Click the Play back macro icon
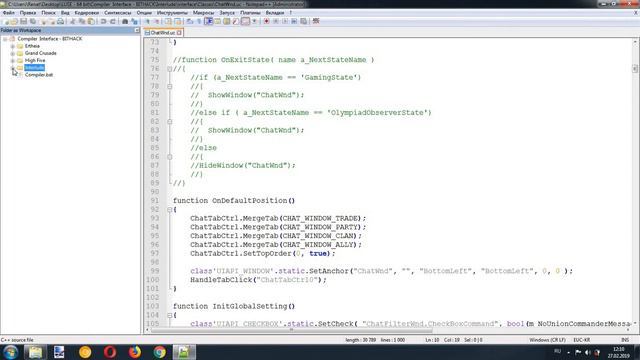Image resolution: width=640 pixels, height=360 pixels. [284, 21]
